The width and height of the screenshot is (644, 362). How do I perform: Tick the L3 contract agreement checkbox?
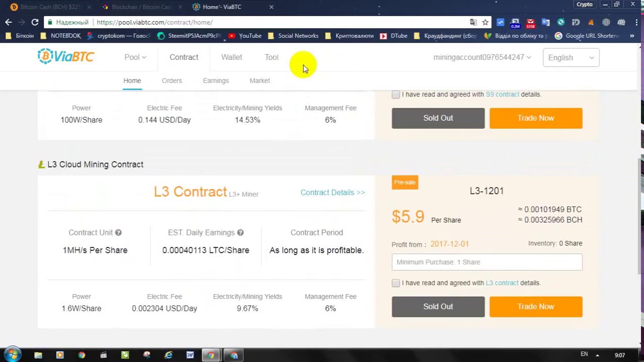pyautogui.click(x=396, y=283)
